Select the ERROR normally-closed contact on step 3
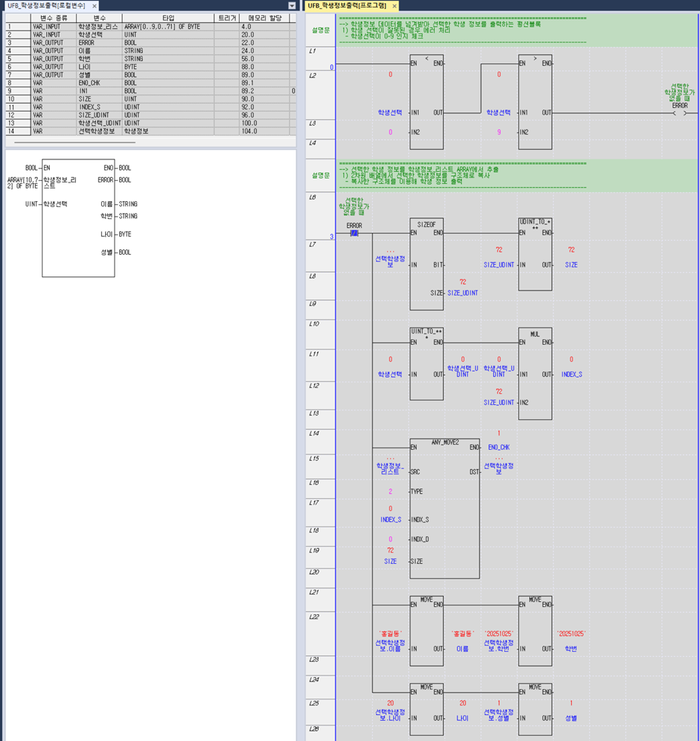700x741 pixels. (x=354, y=233)
